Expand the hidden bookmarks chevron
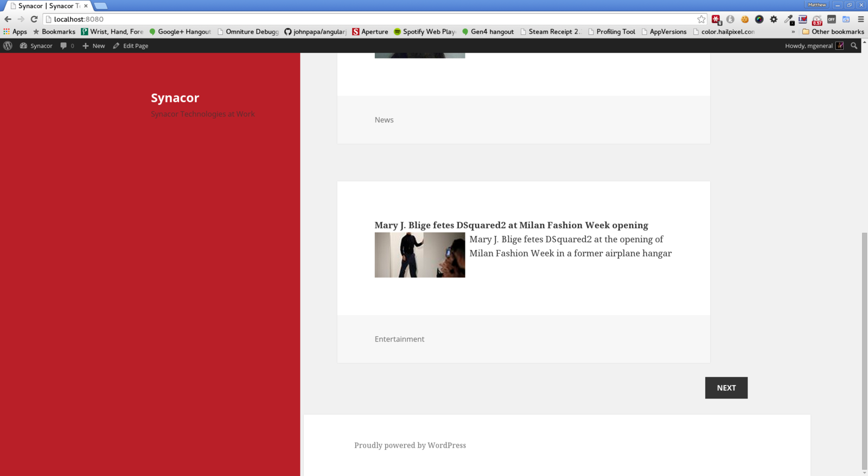The width and height of the screenshot is (868, 476). [x=793, y=31]
